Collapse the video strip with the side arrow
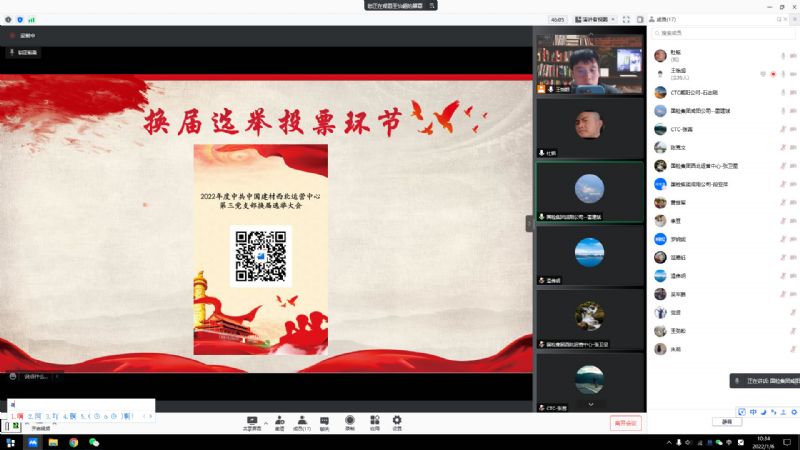The height and width of the screenshot is (450, 800). 530,224
